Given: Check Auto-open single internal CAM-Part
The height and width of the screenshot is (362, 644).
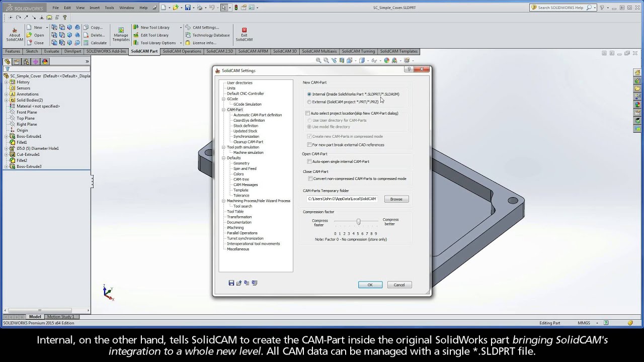Looking at the screenshot, I should pyautogui.click(x=309, y=161).
